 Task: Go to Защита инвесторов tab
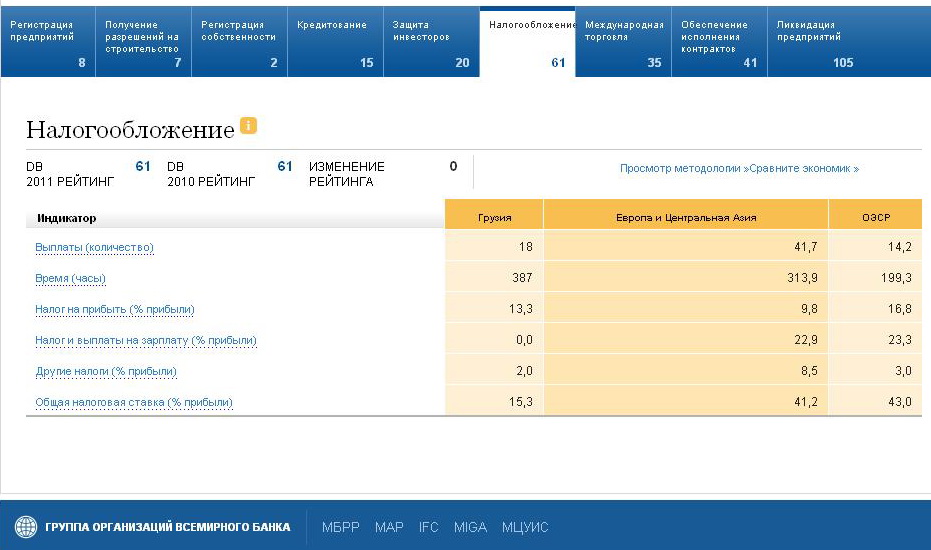click(x=429, y=42)
